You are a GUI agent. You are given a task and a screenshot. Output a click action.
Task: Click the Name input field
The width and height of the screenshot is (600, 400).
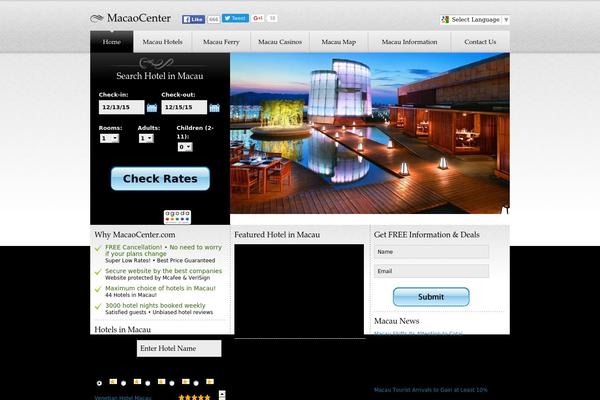[432, 252]
